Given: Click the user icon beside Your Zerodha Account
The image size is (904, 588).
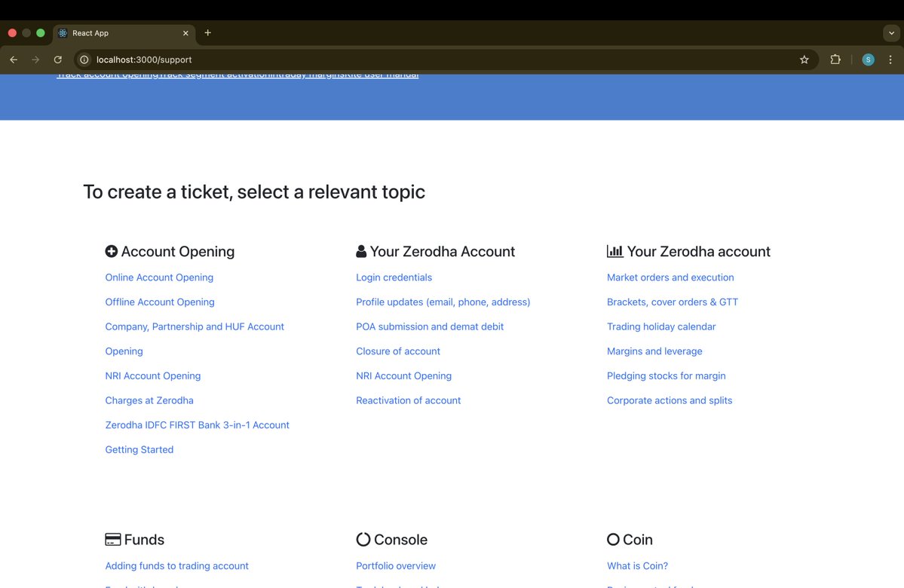Looking at the screenshot, I should coord(361,251).
